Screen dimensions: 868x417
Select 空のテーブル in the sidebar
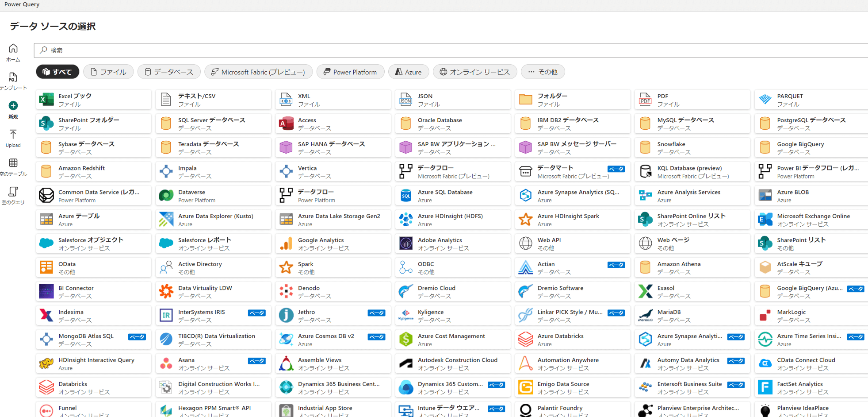[x=13, y=167]
